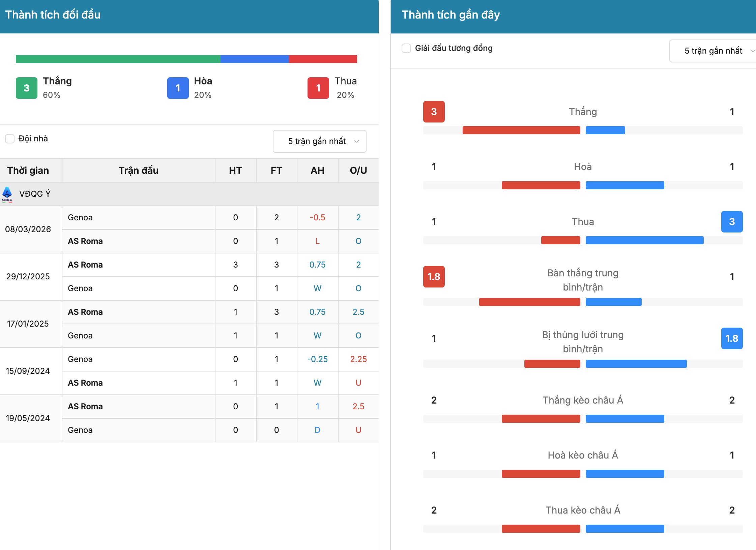Open the head-to-head 5 trận gần nhất dropdown
This screenshot has width=756, height=550.
coord(319,141)
